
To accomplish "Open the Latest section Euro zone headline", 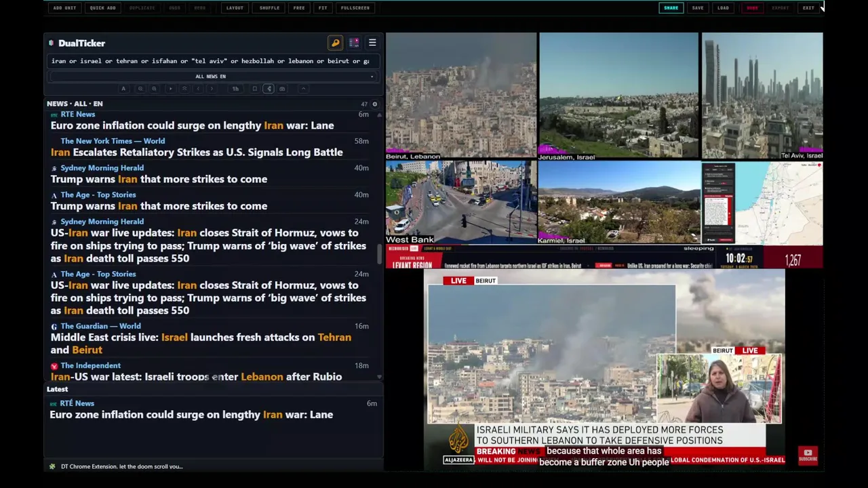I will coord(191,415).
